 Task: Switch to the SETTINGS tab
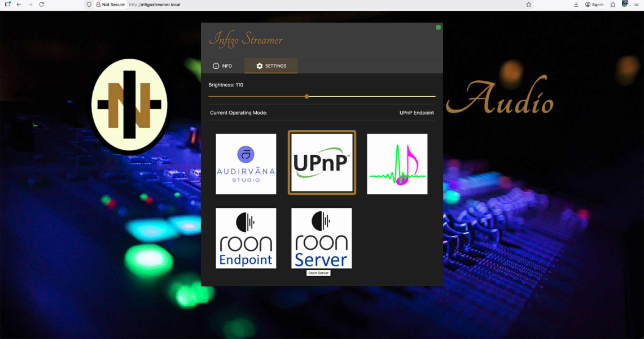(271, 66)
